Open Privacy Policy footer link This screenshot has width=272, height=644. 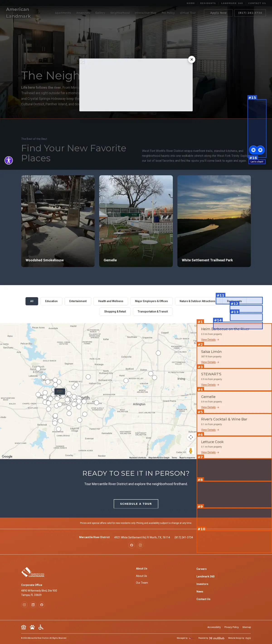(231, 627)
